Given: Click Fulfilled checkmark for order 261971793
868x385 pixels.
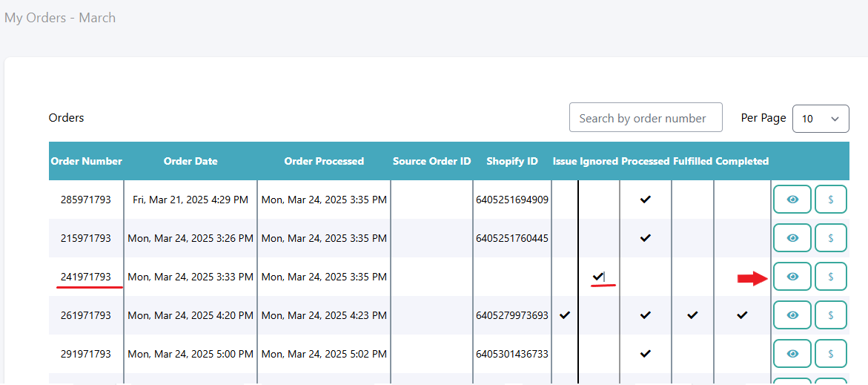Looking at the screenshot, I should pyautogui.click(x=692, y=315).
